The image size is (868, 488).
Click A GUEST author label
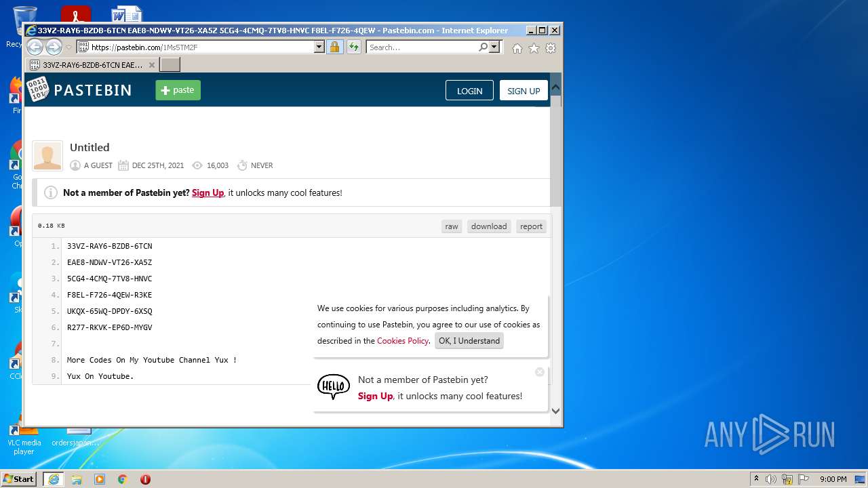pos(98,165)
